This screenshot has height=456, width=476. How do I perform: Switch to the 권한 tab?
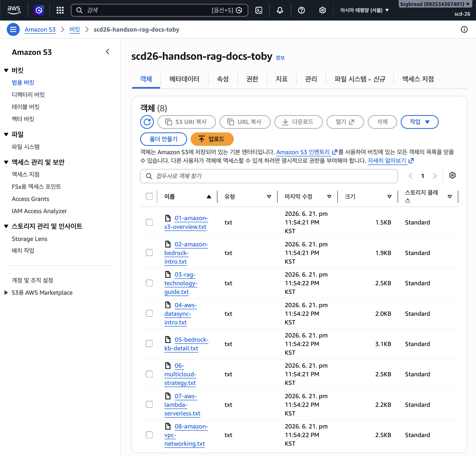click(252, 79)
